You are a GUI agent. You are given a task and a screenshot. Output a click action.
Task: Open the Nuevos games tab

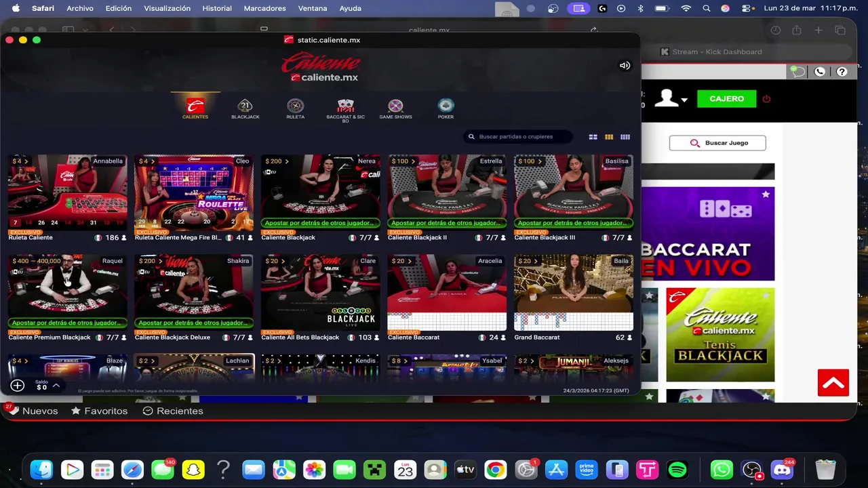click(33, 411)
